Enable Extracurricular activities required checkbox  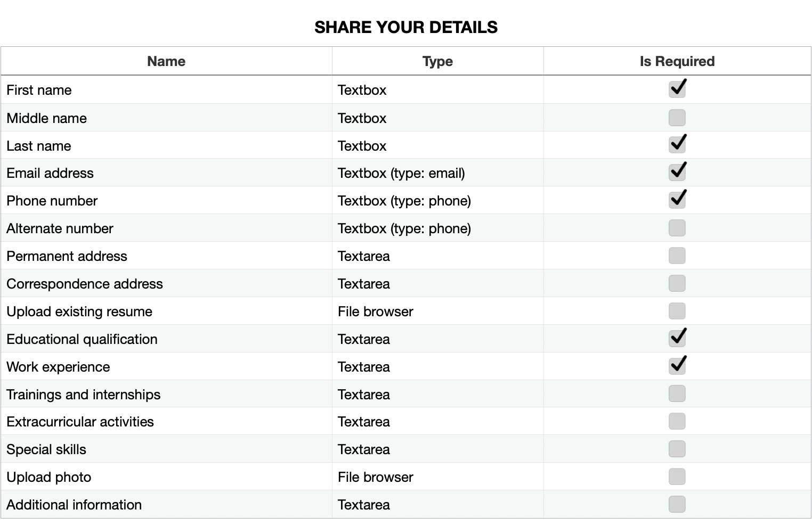(x=677, y=421)
